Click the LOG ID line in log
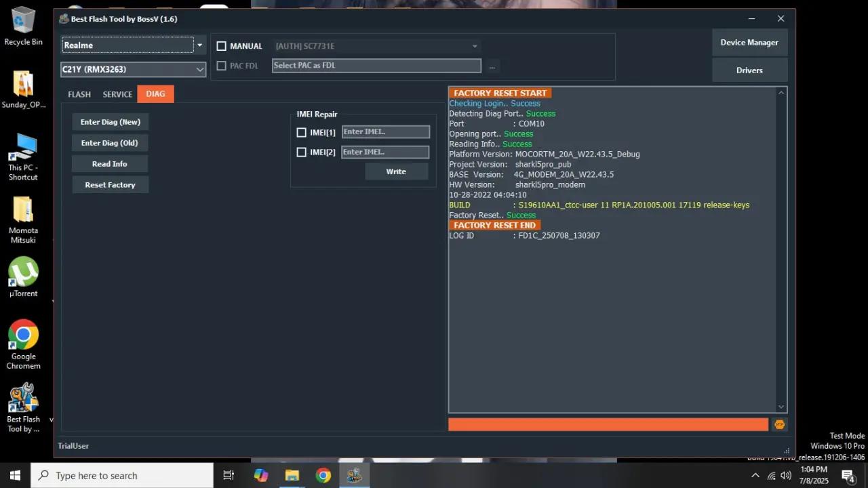This screenshot has width=868, height=488. 524,236
